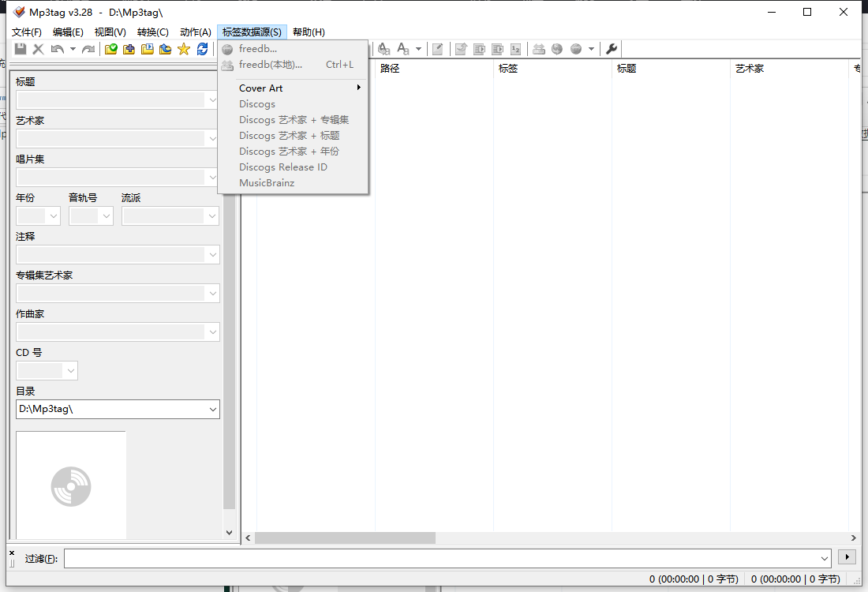Select Discogs 艺术家 + 标题 entry

[x=293, y=136]
